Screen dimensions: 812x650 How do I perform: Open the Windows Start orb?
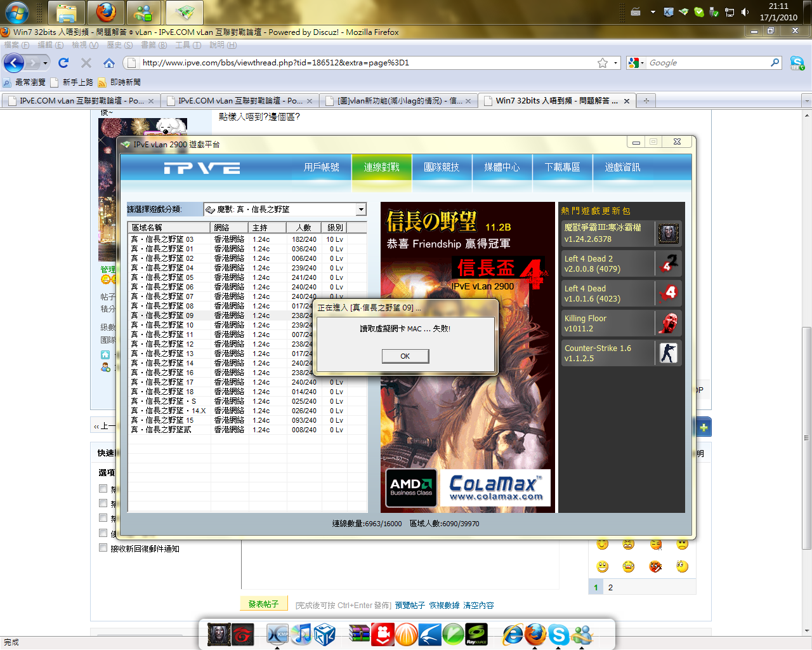(16, 12)
